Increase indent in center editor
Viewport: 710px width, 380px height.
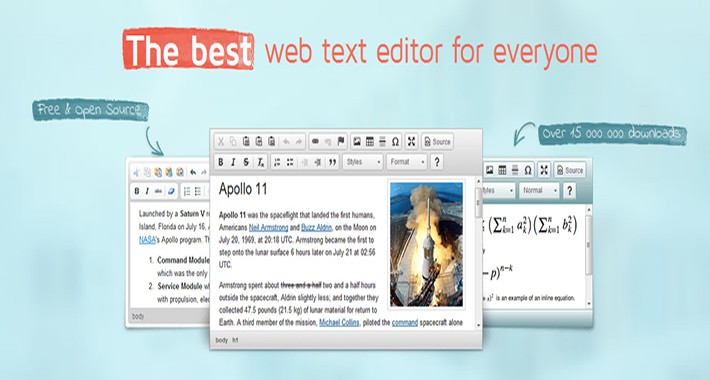tap(317, 162)
